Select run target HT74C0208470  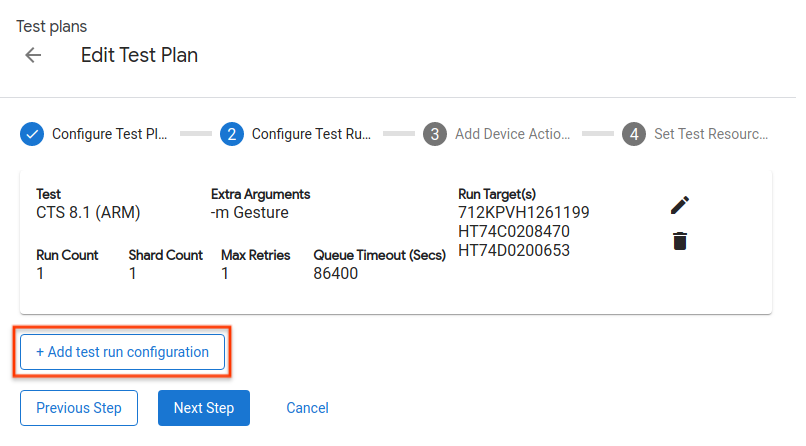point(514,231)
